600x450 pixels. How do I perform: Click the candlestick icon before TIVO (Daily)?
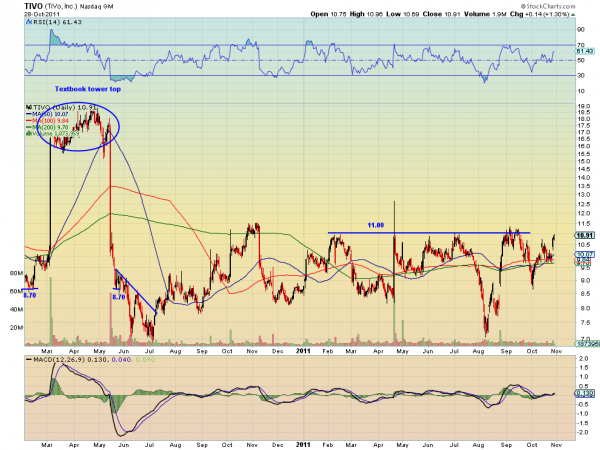coord(29,108)
